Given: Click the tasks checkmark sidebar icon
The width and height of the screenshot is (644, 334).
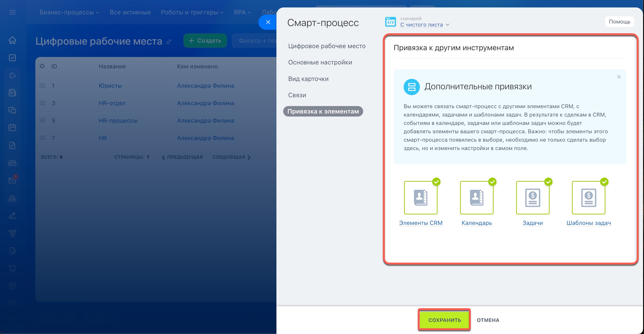Looking at the screenshot, I should tap(12, 58).
